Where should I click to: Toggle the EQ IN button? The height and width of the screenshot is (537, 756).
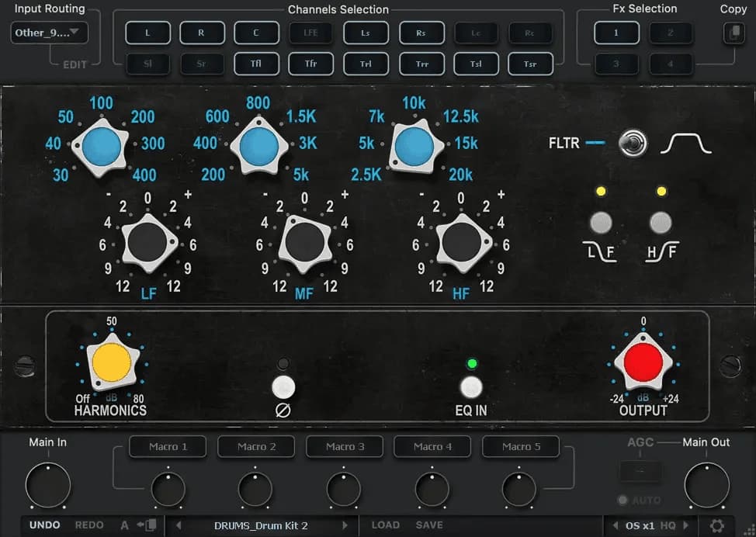click(471, 386)
